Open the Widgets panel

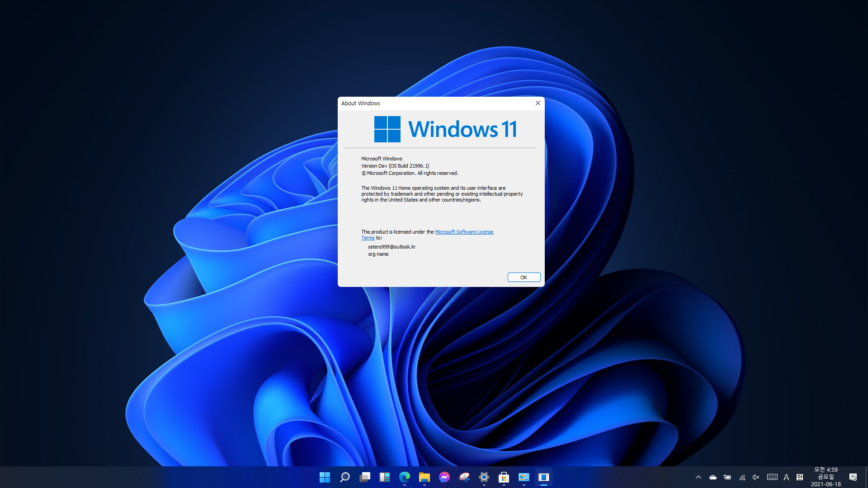pyautogui.click(x=385, y=477)
